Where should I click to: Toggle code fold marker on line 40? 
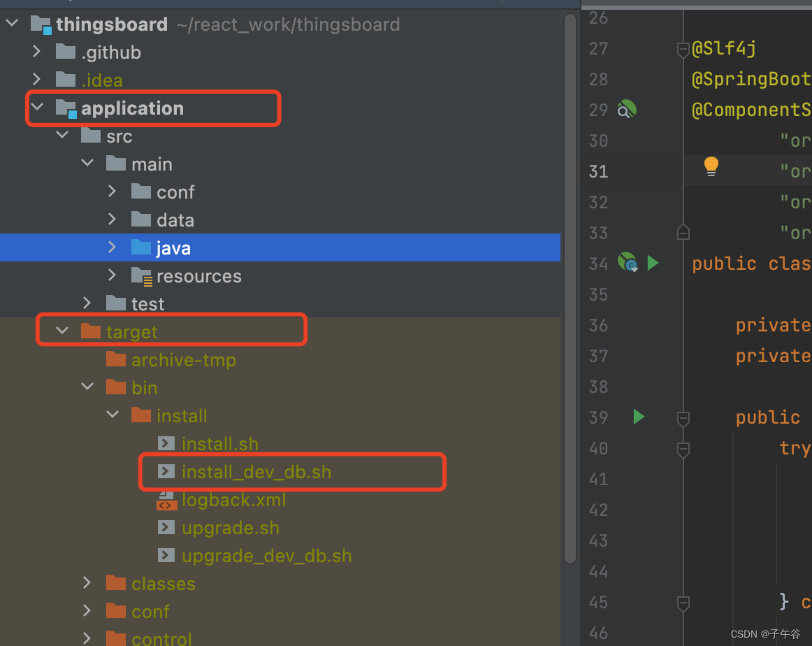pos(683,449)
